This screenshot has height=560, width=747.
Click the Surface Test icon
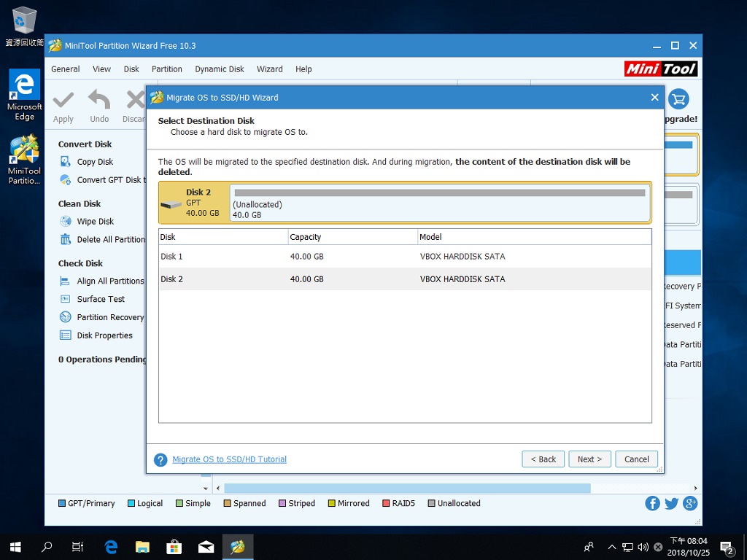point(65,298)
